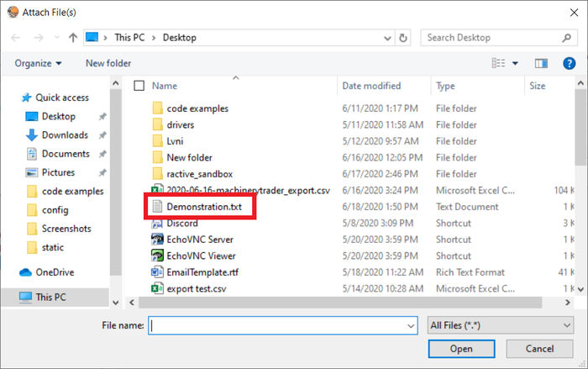The image size is (588, 369).
Task: Open the File name history dropdown
Action: coord(410,324)
